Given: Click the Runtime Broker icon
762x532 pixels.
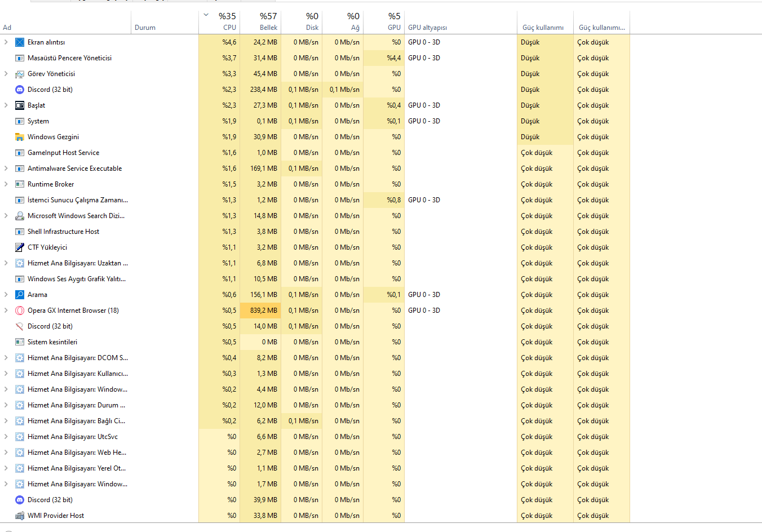Looking at the screenshot, I should click(20, 184).
